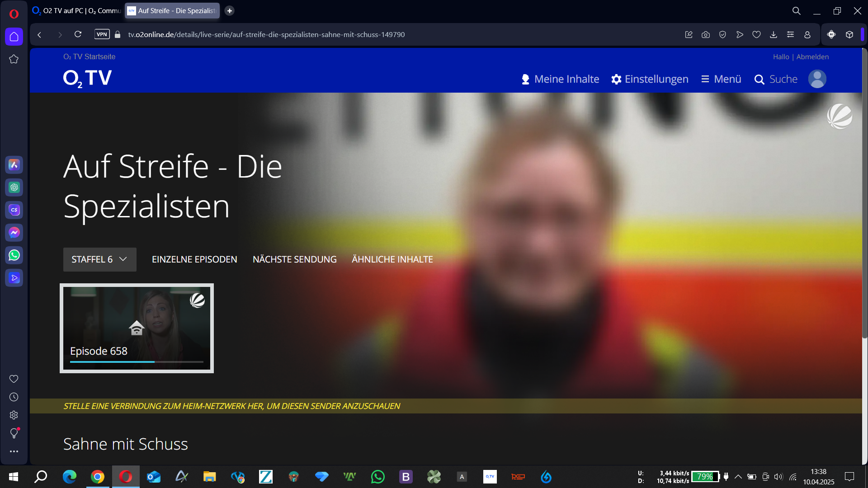Launch Google Chrome from taskbar
868x488 pixels.
point(98,477)
